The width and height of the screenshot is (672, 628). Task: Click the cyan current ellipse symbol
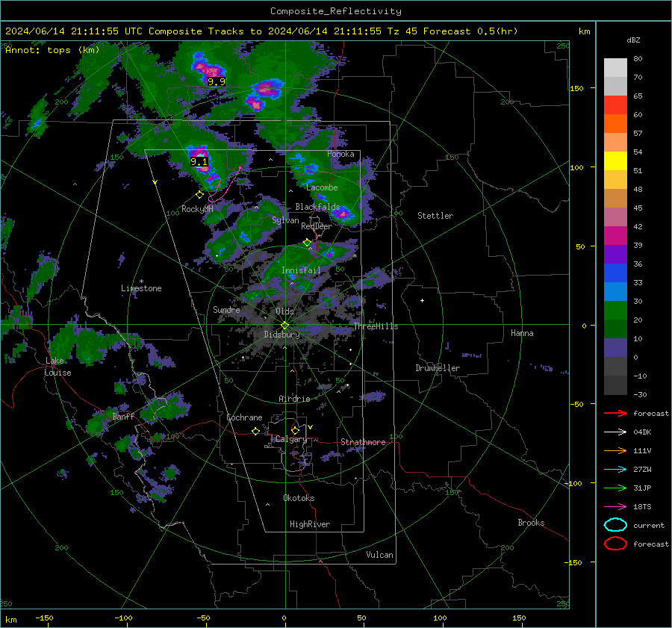pyautogui.click(x=615, y=525)
